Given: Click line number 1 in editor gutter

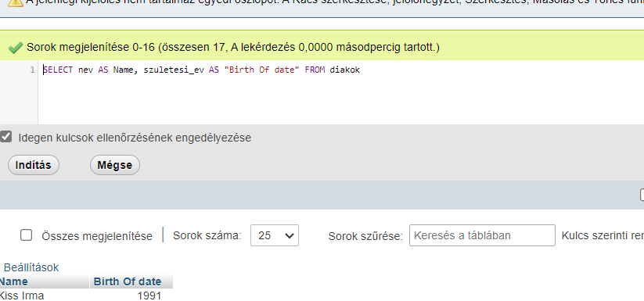Looking at the screenshot, I should point(32,70).
